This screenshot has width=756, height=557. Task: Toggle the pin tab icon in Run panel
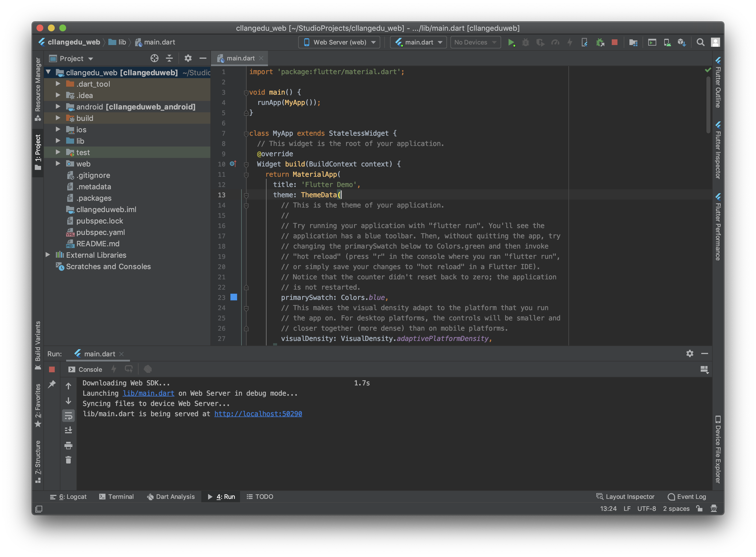[52, 384]
